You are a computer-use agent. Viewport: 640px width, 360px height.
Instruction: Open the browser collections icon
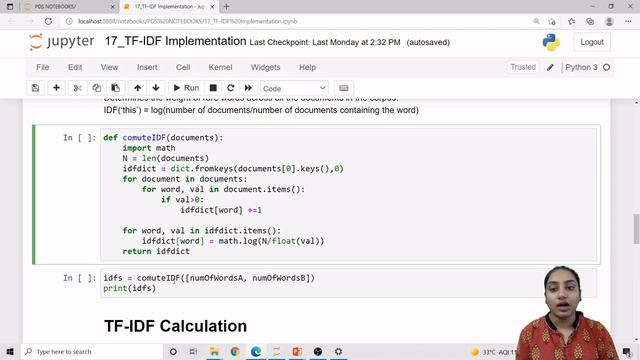(x=590, y=21)
